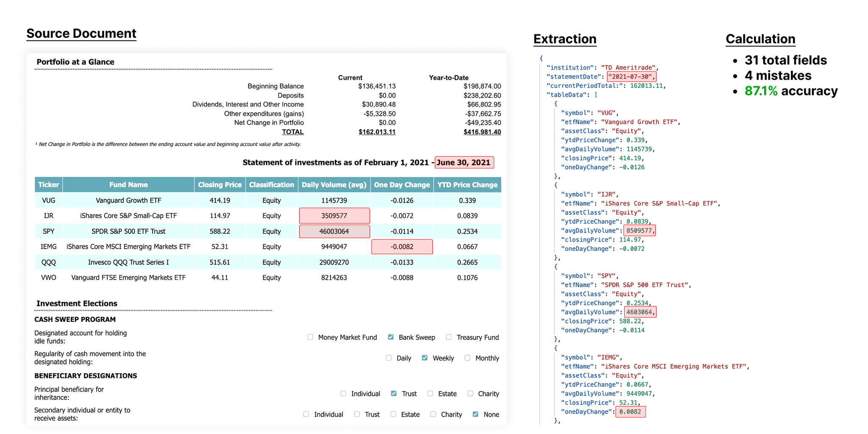
Task: Click the highlighted June 30, 2021 date
Action: point(464,162)
